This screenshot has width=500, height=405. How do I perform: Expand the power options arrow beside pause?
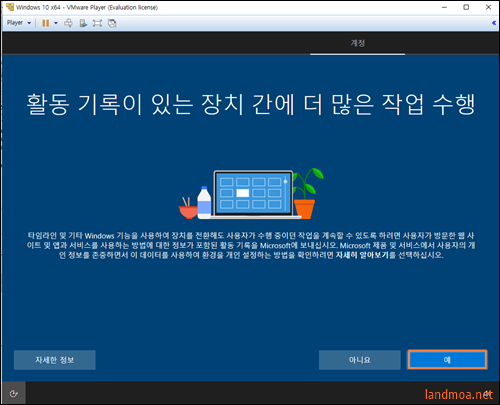pos(56,23)
